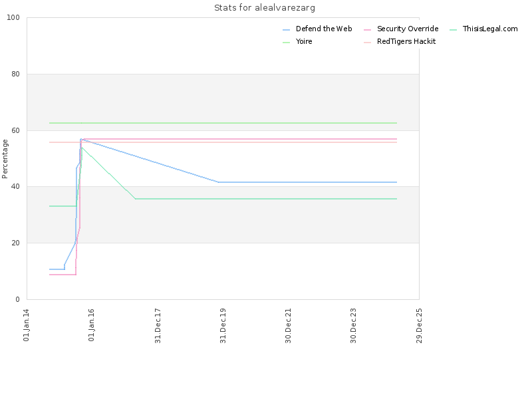Click the green Yoire legend marker
Viewport: 532px width, 399px height.
(287, 42)
